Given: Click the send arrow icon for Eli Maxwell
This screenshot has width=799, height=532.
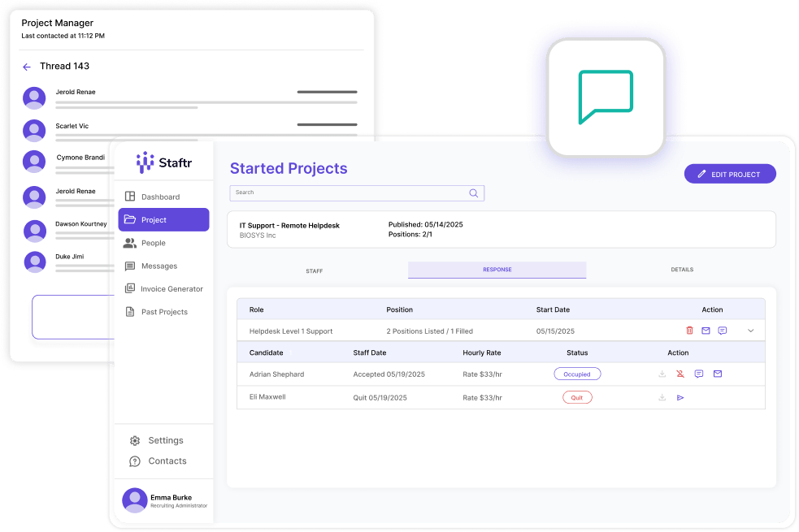Looking at the screenshot, I should point(680,398).
